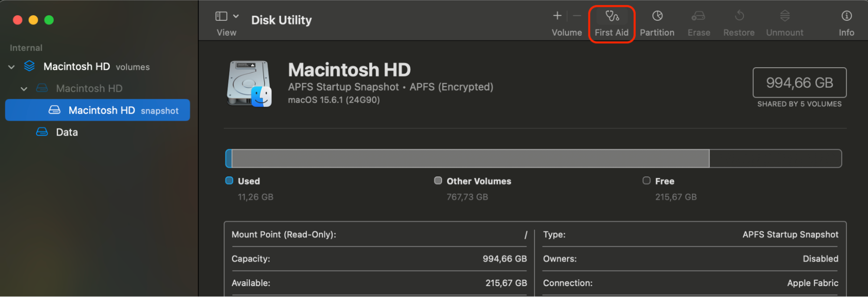Click the large Macintosh HD drive image
Image resolution: width=868 pixels, height=297 pixels.
249,83
